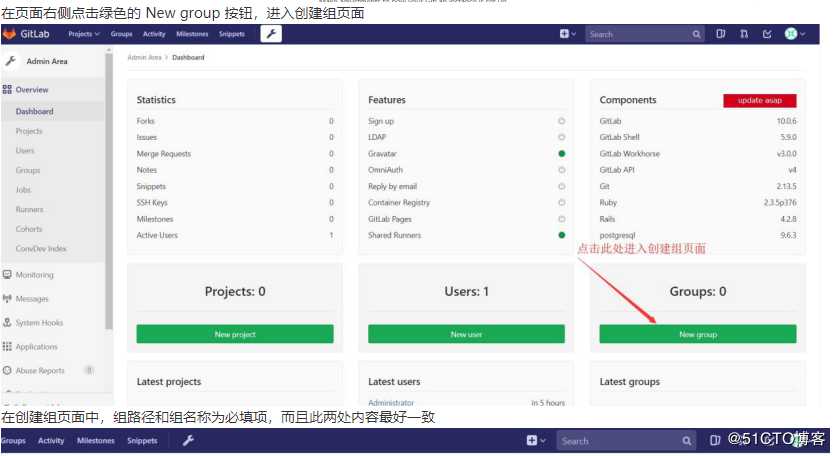Open the merge requests icon in navbar
Viewport: 836px width, 456px height.
point(744,34)
